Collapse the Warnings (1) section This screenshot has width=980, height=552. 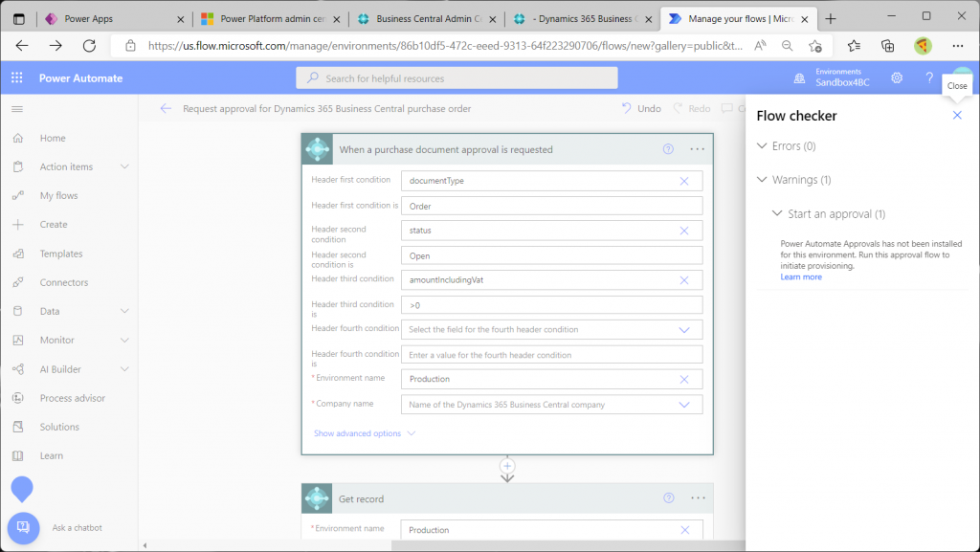pos(761,179)
